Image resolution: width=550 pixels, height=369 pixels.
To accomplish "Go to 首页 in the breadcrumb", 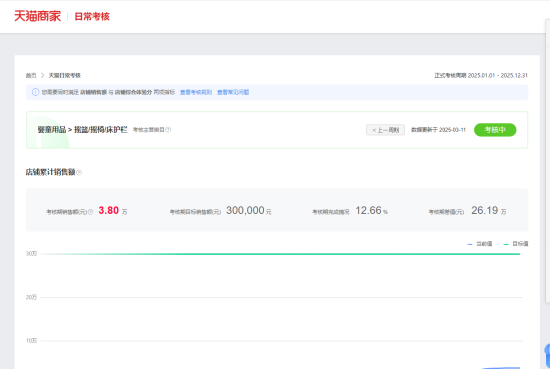I will coord(31,75).
